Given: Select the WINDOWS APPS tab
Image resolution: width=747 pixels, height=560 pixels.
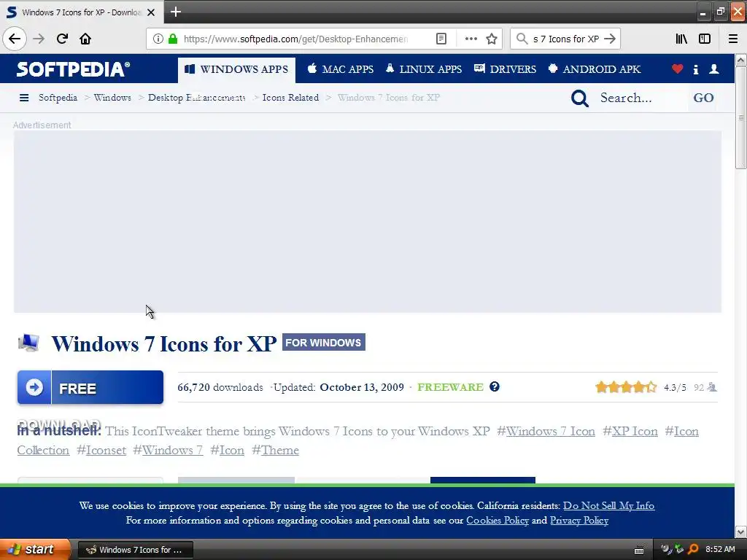Looking at the screenshot, I should click(236, 69).
